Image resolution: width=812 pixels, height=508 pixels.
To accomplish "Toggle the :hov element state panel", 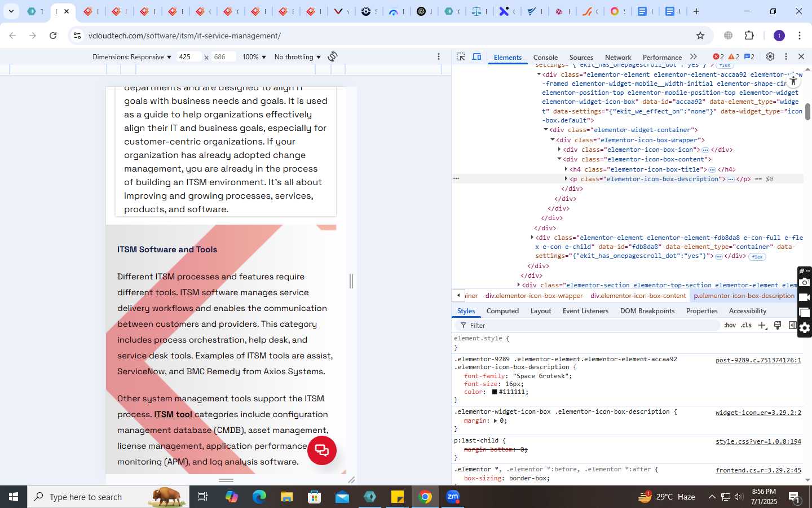I will click(730, 325).
